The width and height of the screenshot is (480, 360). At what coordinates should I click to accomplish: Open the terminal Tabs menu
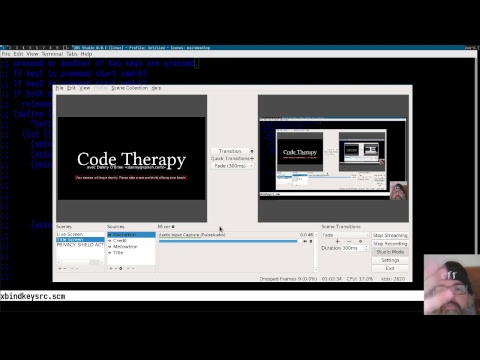click(72, 54)
